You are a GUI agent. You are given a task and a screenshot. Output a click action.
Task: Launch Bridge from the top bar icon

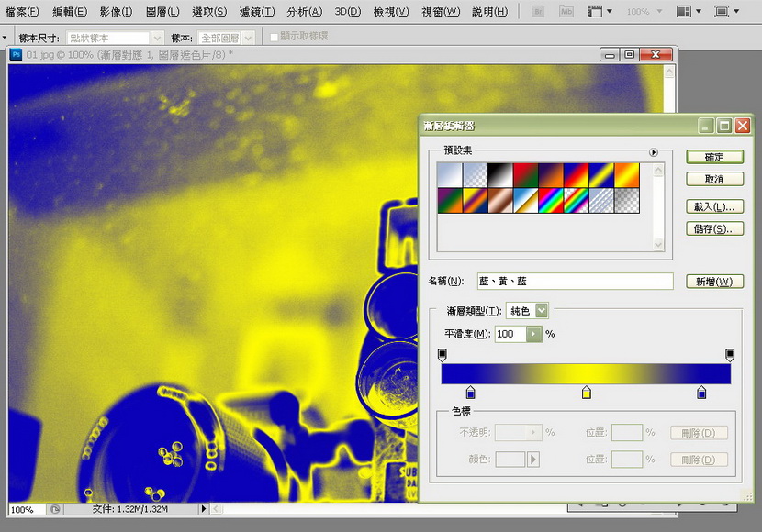539,12
